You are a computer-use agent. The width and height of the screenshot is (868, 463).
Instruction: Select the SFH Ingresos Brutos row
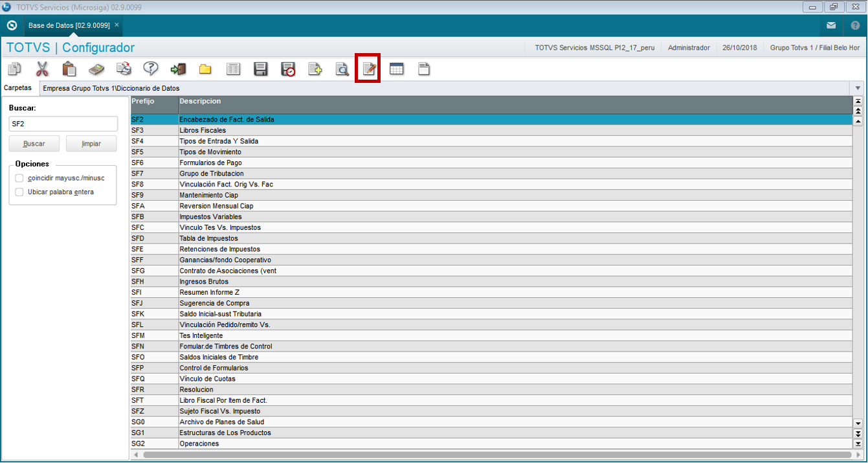491,282
